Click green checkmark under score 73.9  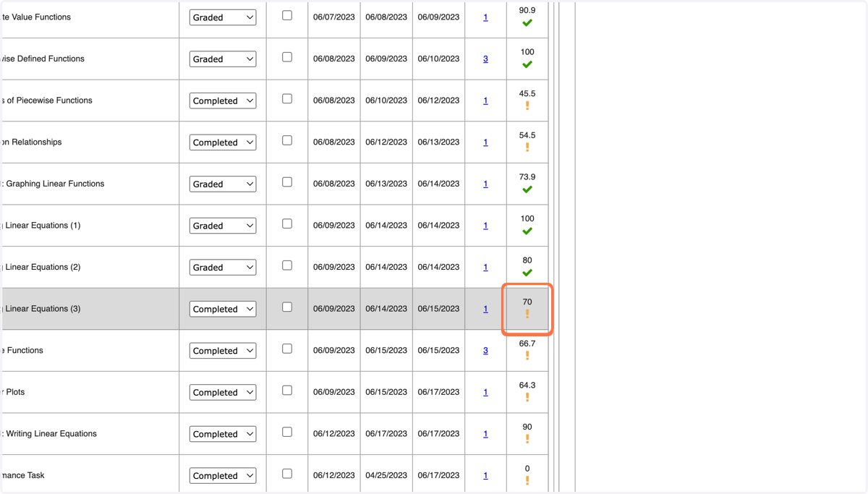point(527,189)
